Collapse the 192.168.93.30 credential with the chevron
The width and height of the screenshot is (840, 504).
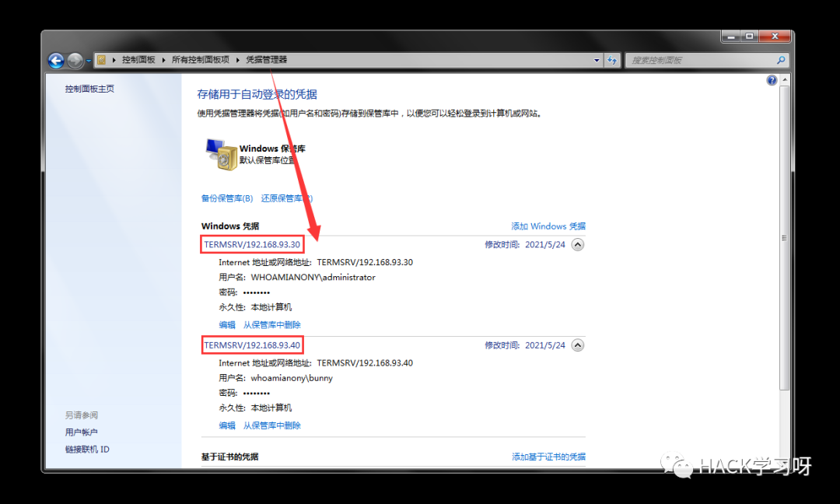(577, 245)
